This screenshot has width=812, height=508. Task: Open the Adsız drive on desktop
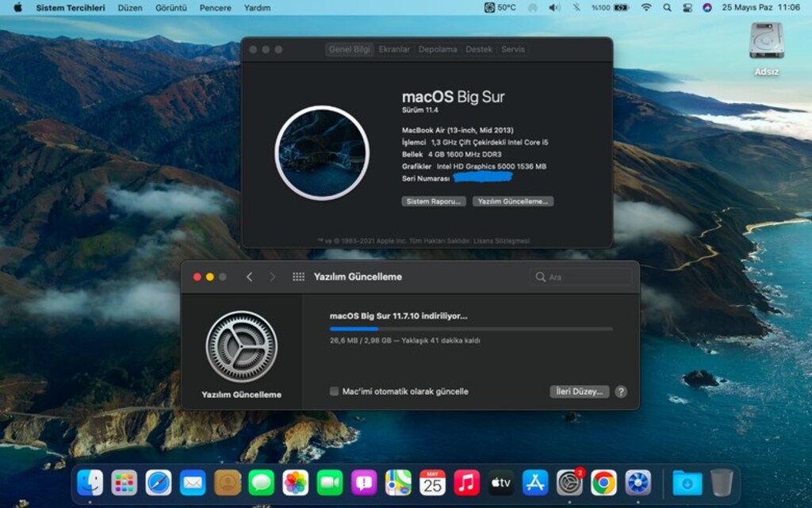pyautogui.click(x=767, y=49)
